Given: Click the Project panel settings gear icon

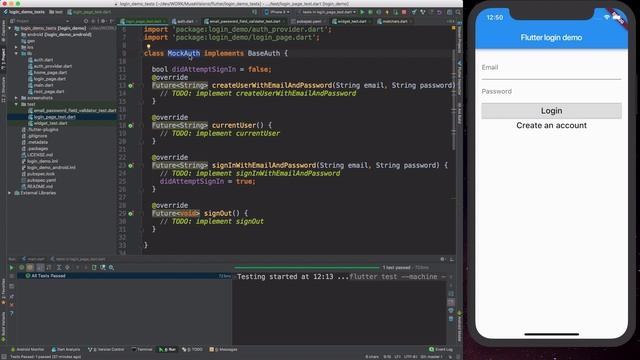Looking at the screenshot, I should pyautogui.click(x=103, y=21).
